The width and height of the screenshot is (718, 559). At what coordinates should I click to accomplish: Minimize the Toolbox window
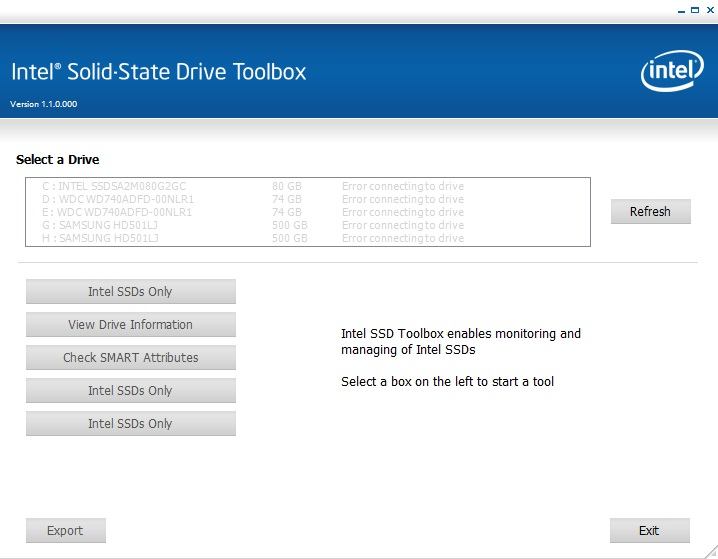[681, 10]
